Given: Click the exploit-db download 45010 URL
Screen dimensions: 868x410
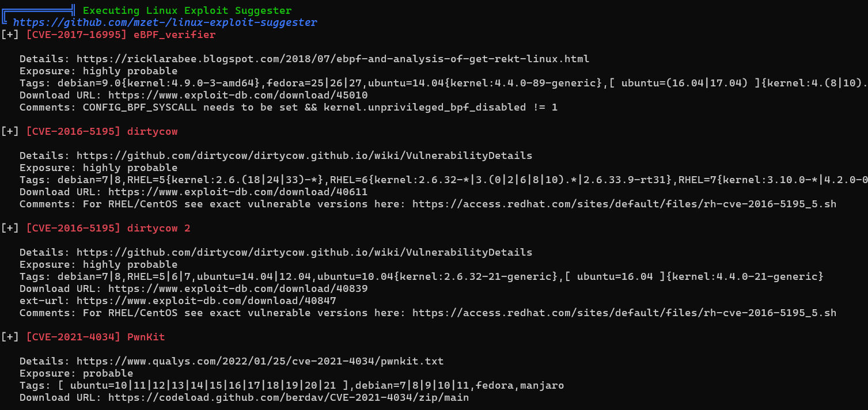Looking at the screenshot, I should point(238,95).
